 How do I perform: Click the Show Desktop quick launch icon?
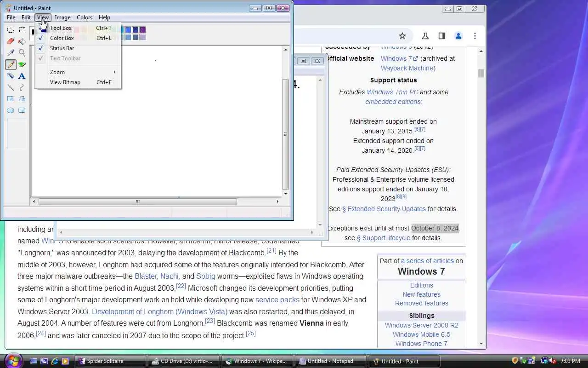pyautogui.click(x=34, y=361)
